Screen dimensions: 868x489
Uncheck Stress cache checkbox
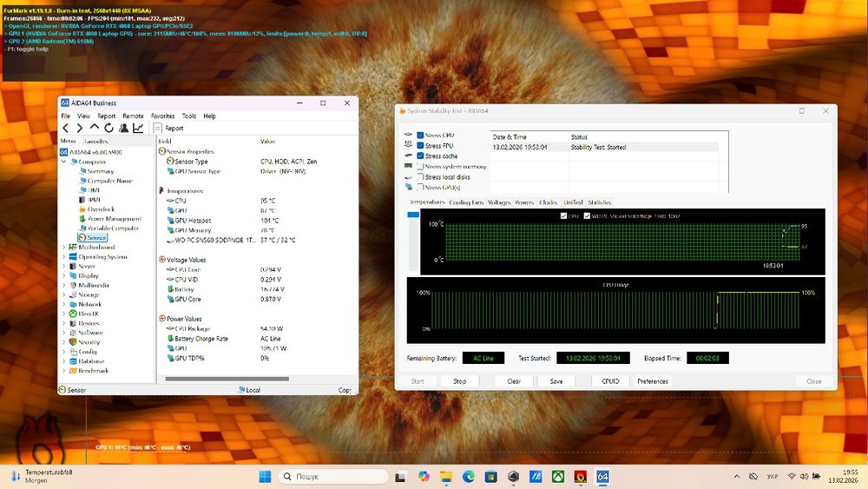pos(420,156)
